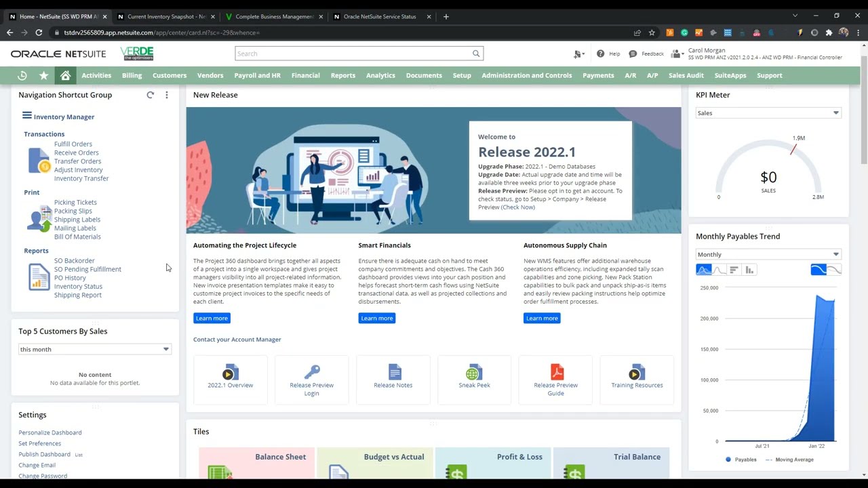Open Chrome's Extensions puzzle icon
This screenshot has height=488, width=868.
click(829, 33)
